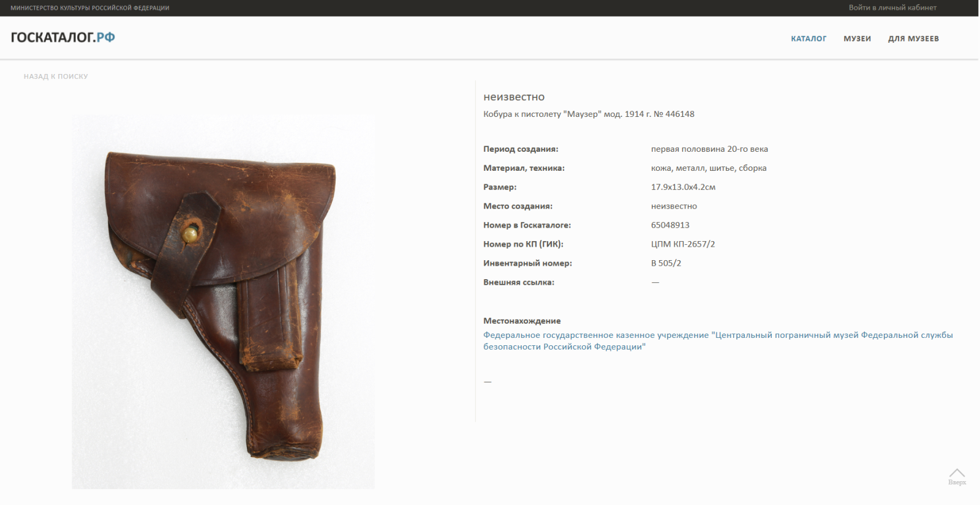
Task: Open the МУЗЕИ menu item
Action: [857, 39]
